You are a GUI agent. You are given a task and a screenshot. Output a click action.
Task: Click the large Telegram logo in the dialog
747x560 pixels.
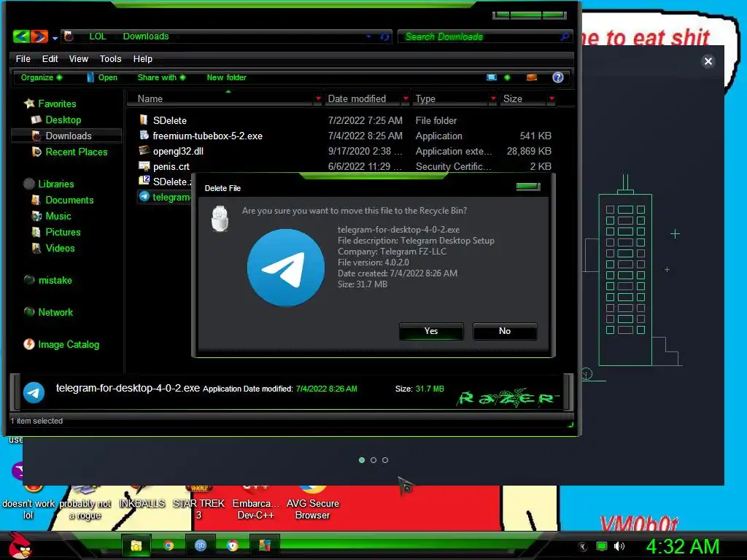[286, 268]
